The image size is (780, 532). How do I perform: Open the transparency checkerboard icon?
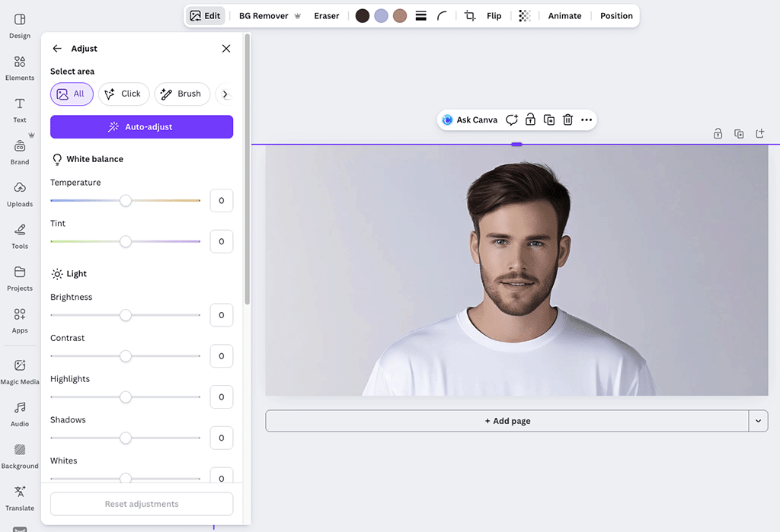[524, 16]
